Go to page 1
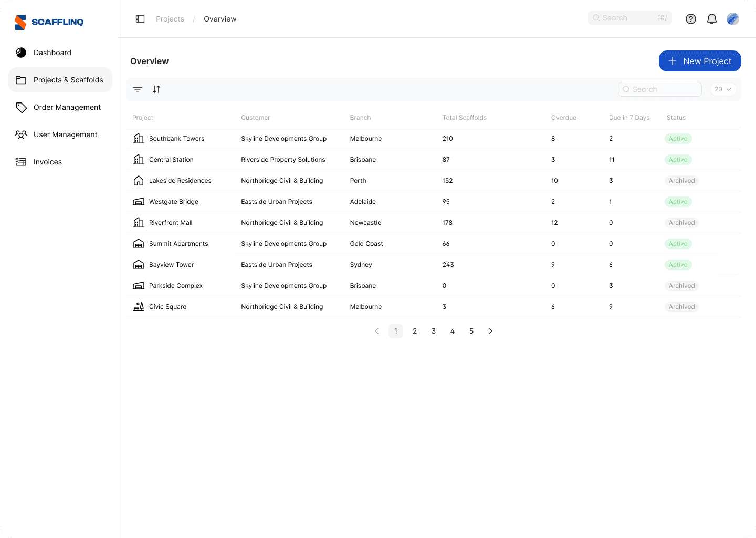This screenshot has height=538, width=756. point(396,331)
